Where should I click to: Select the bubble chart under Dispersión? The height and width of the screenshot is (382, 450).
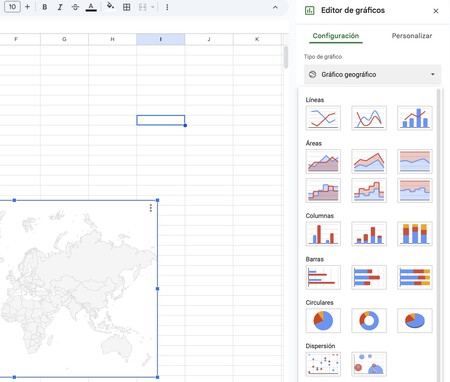pos(369,364)
